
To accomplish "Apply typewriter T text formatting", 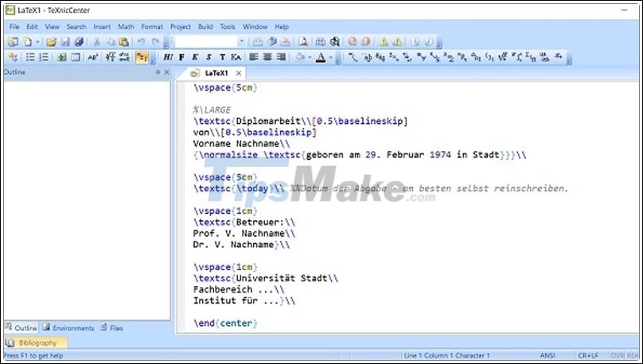I will click(222, 57).
